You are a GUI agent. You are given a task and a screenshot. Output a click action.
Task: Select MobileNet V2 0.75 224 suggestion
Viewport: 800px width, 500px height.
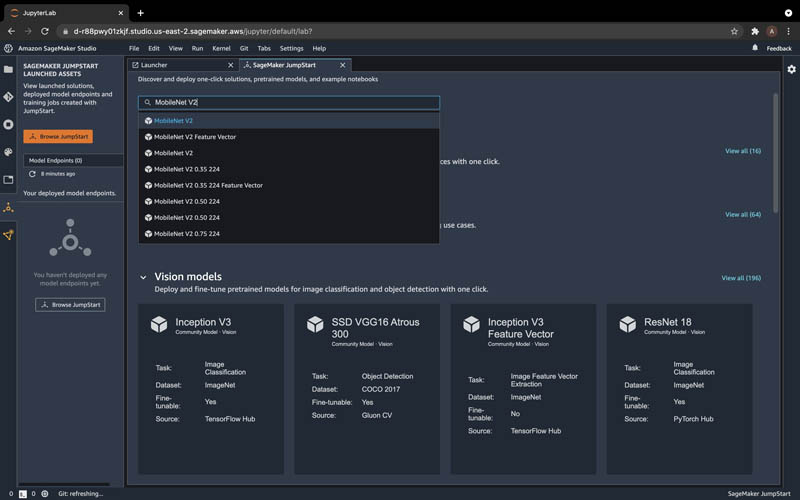tap(289, 234)
